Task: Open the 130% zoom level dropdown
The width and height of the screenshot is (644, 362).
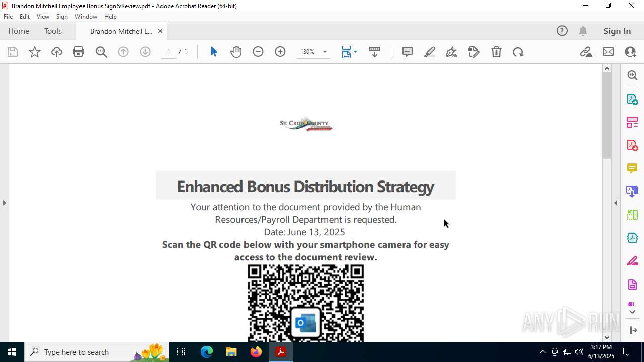Action: [x=314, y=52]
